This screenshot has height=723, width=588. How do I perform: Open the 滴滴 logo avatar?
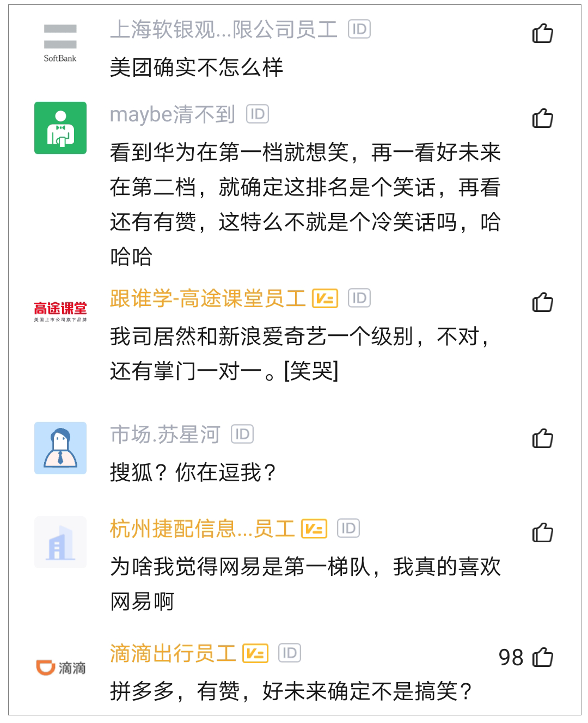point(60,667)
